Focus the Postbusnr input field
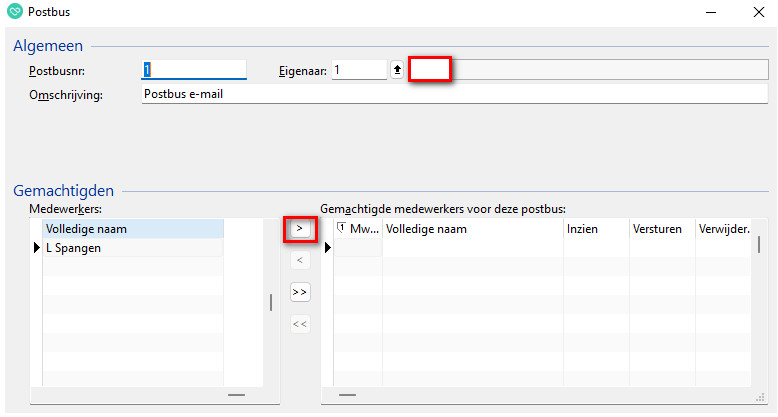This screenshot has height=417, width=778. pyautogui.click(x=194, y=70)
